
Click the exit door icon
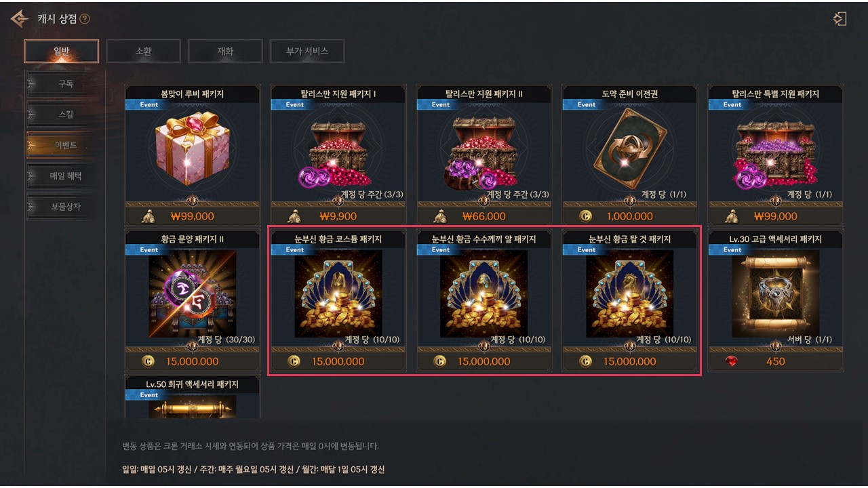tap(840, 19)
